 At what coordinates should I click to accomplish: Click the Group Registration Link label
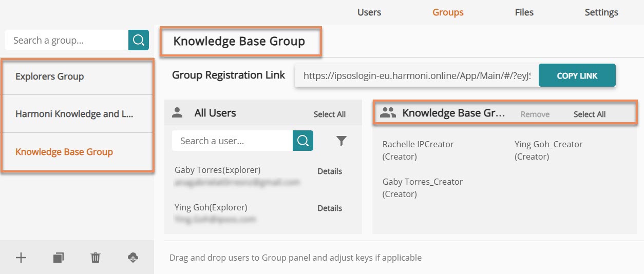pos(229,75)
